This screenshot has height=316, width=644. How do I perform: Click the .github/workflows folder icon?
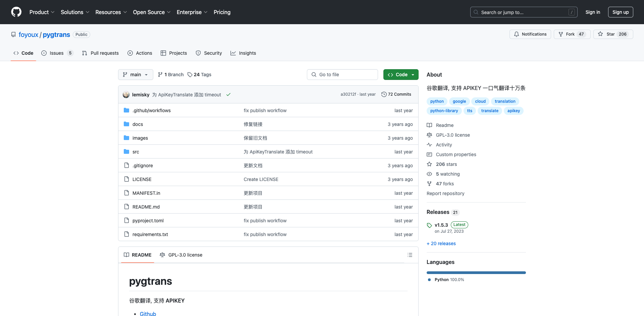click(x=126, y=110)
